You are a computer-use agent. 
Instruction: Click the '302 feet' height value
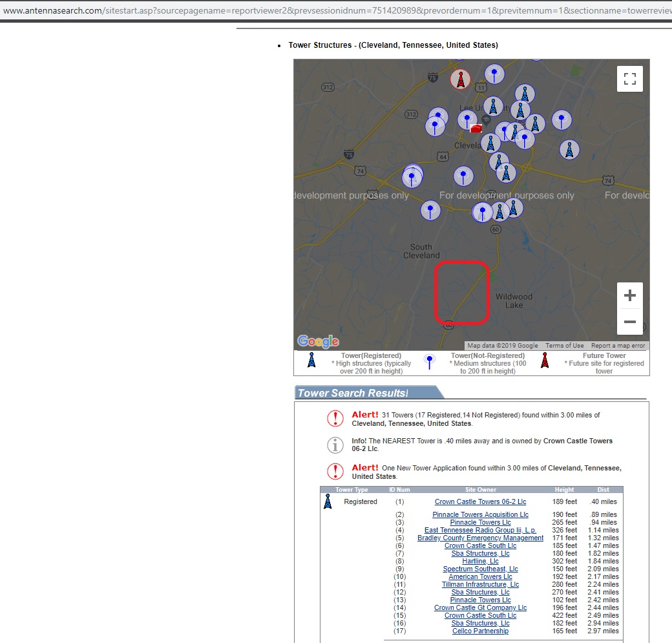pos(565,561)
